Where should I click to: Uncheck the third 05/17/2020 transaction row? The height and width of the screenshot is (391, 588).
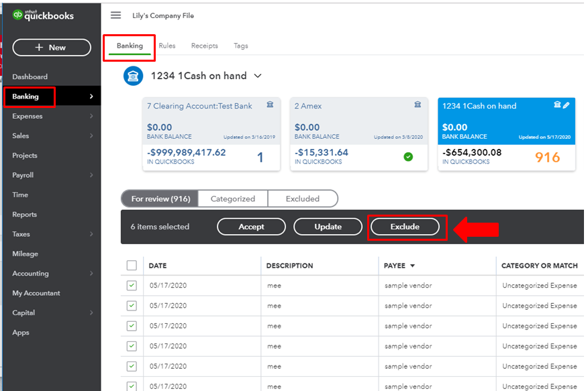click(x=132, y=326)
